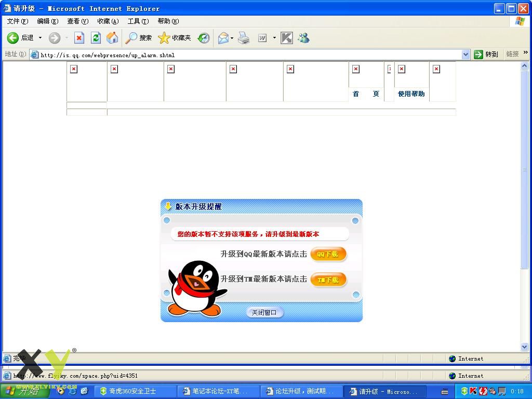
Task: Open the 工具 menu
Action: tap(138, 21)
